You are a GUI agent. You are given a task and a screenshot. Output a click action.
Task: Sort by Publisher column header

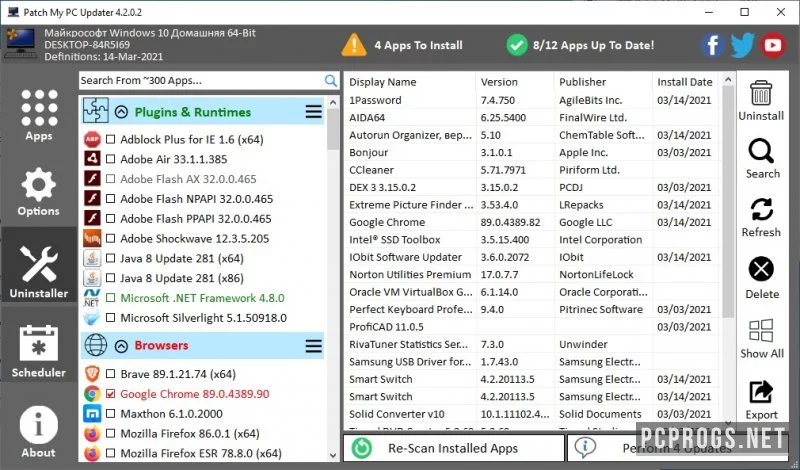(603, 82)
